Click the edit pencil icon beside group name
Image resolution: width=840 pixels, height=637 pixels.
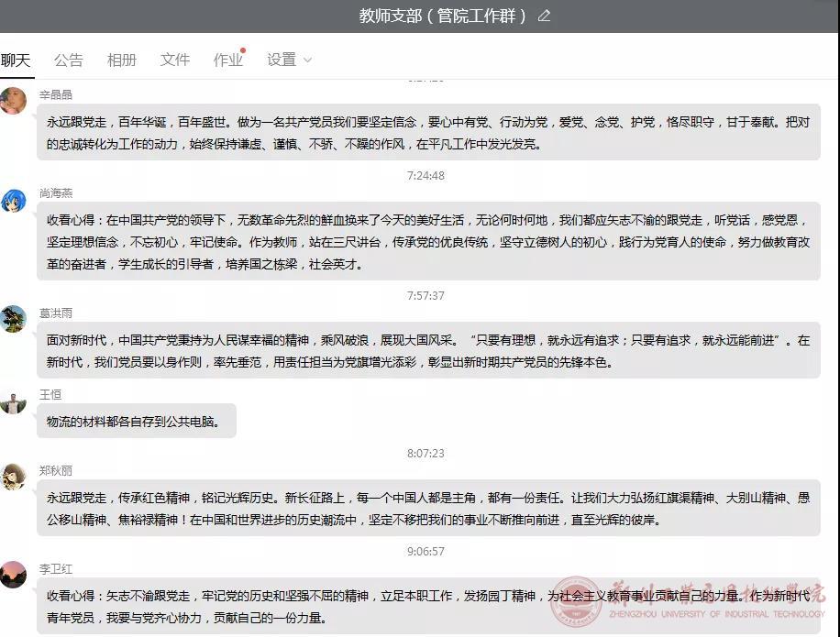[545, 16]
